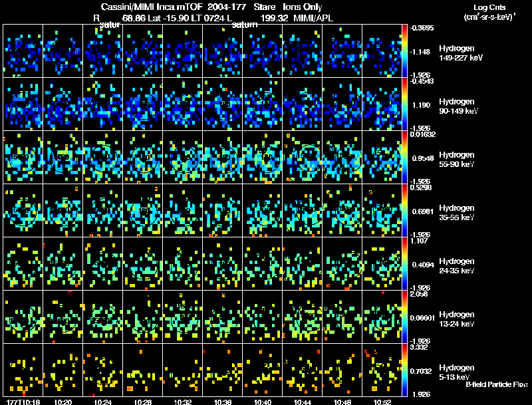The width and height of the screenshot is (532, 405).
Task: Click the 'Hydrogen 149-227 keV' row label
Action: pos(460,53)
